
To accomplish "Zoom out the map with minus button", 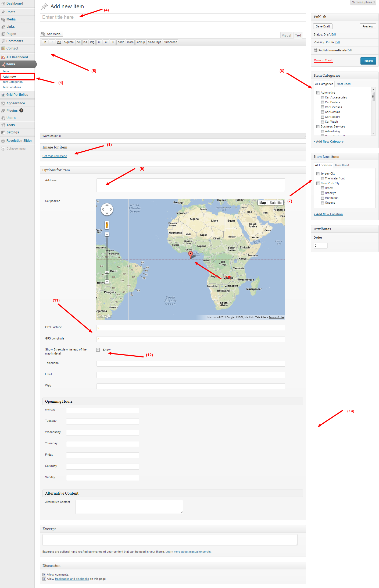I will pyautogui.click(x=107, y=282).
